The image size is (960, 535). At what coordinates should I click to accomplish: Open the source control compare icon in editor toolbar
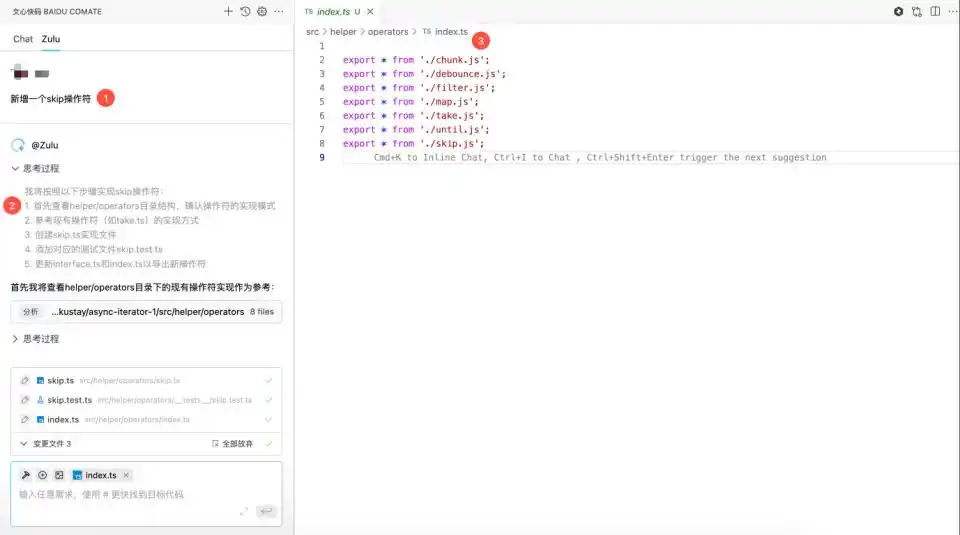916,12
